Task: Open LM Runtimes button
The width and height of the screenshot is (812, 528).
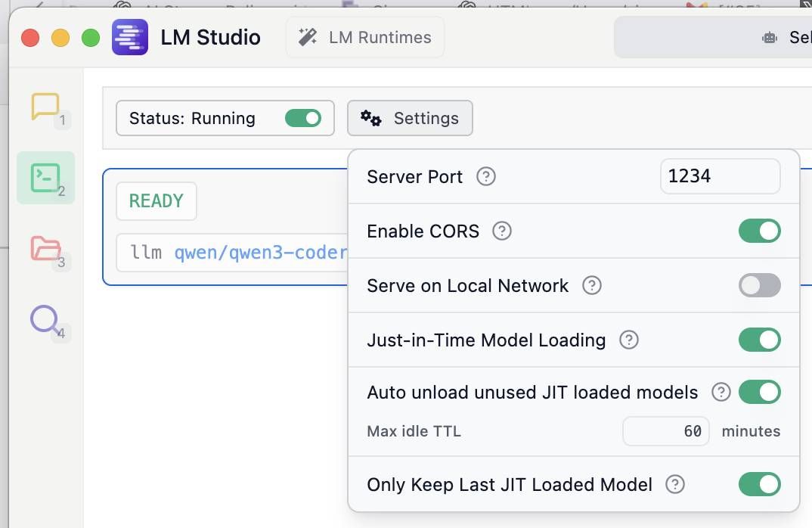Action: pyautogui.click(x=365, y=38)
